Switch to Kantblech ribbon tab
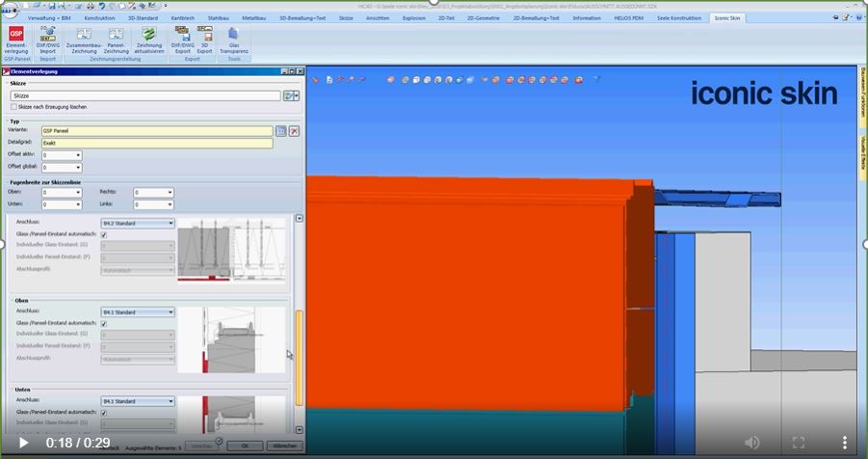The height and width of the screenshot is (459, 868). pos(183,17)
